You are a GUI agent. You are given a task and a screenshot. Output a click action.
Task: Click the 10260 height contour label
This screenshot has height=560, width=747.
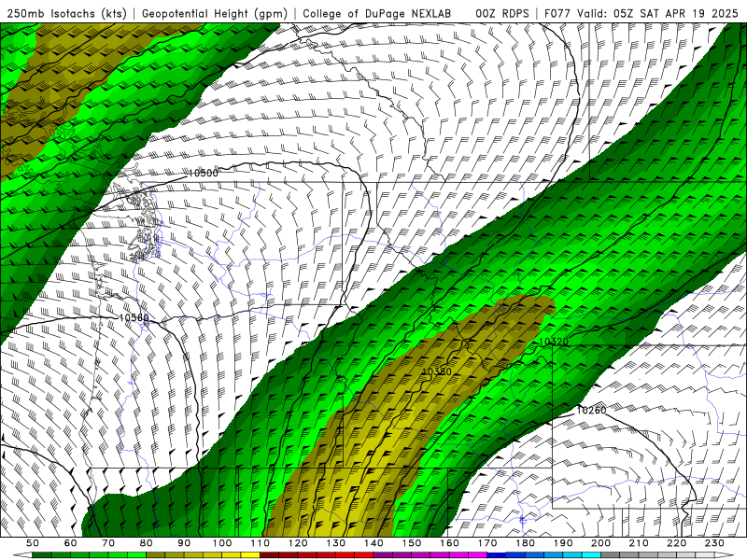(592, 410)
